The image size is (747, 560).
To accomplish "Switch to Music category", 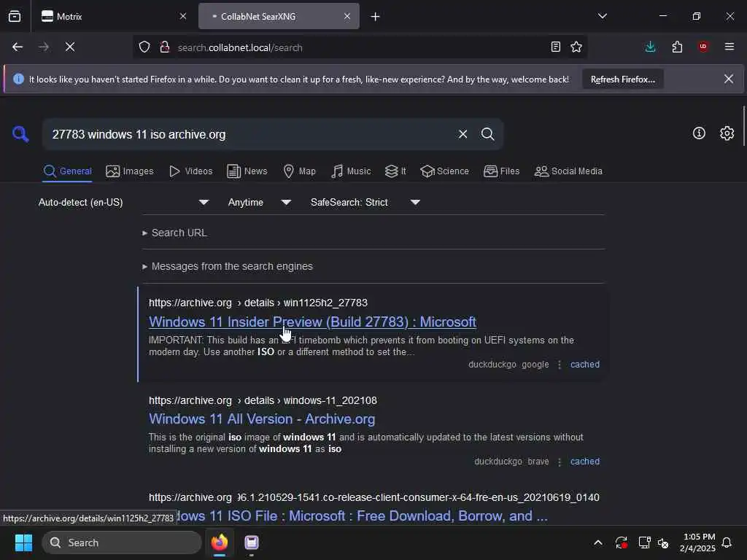I will (x=351, y=171).
